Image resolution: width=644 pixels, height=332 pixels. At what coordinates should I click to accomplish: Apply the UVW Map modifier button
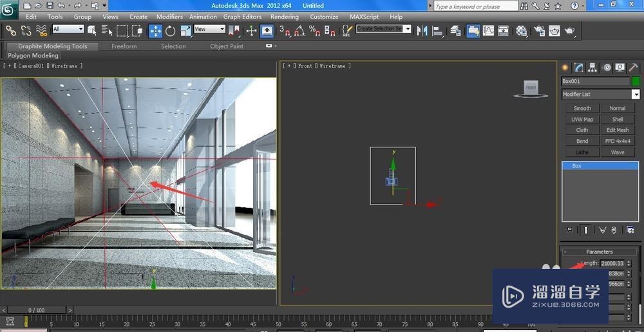pos(582,120)
